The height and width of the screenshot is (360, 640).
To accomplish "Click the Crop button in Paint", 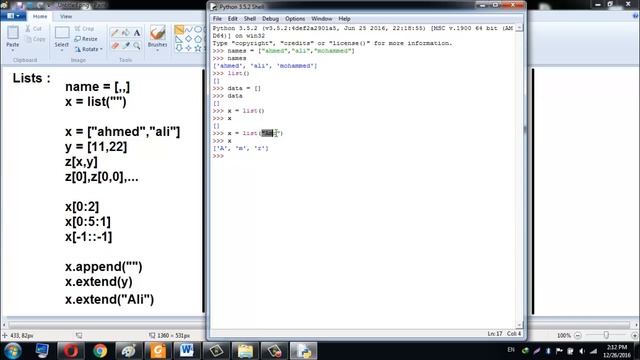I will pos(84,29).
